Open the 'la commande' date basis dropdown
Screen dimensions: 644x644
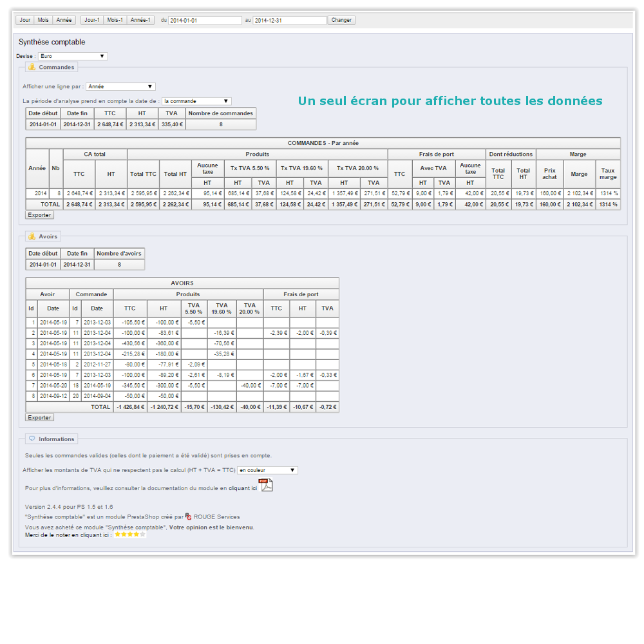(196, 101)
